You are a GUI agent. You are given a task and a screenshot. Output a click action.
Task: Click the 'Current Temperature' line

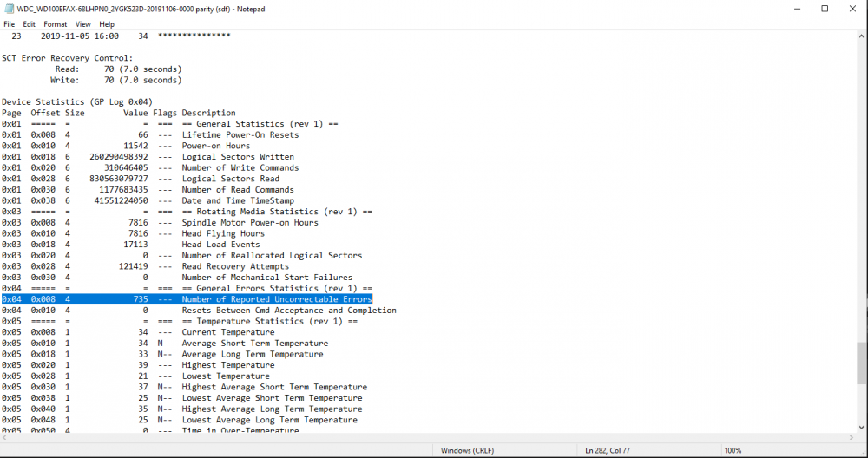[138, 332]
